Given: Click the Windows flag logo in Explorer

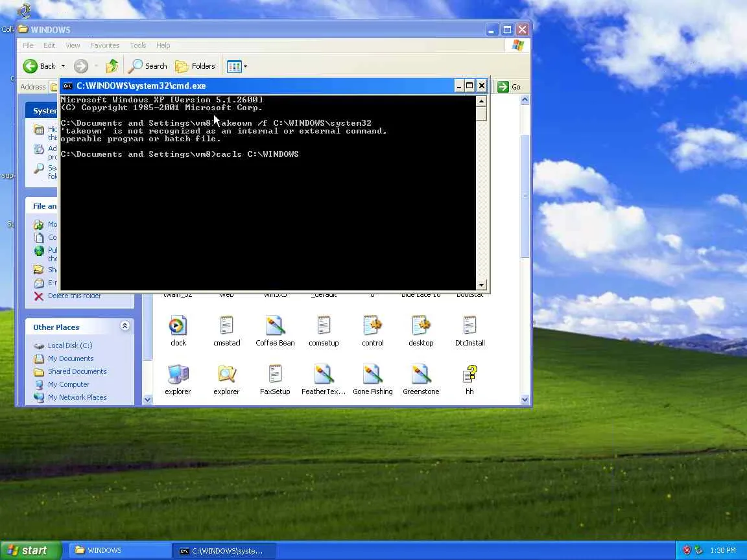Looking at the screenshot, I should (518, 45).
